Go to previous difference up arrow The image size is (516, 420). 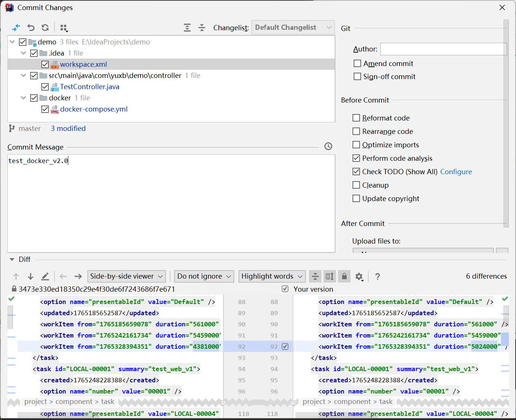tap(16, 276)
